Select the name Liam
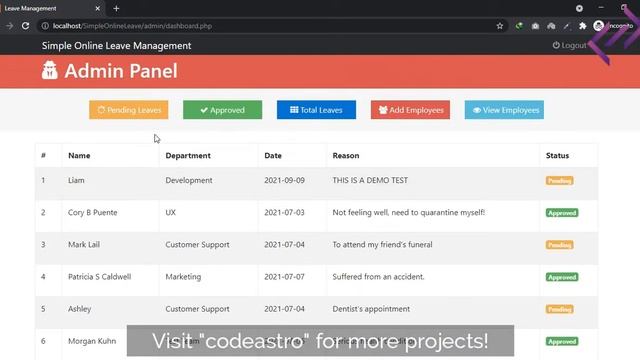The height and width of the screenshot is (360, 640). pyautogui.click(x=76, y=180)
